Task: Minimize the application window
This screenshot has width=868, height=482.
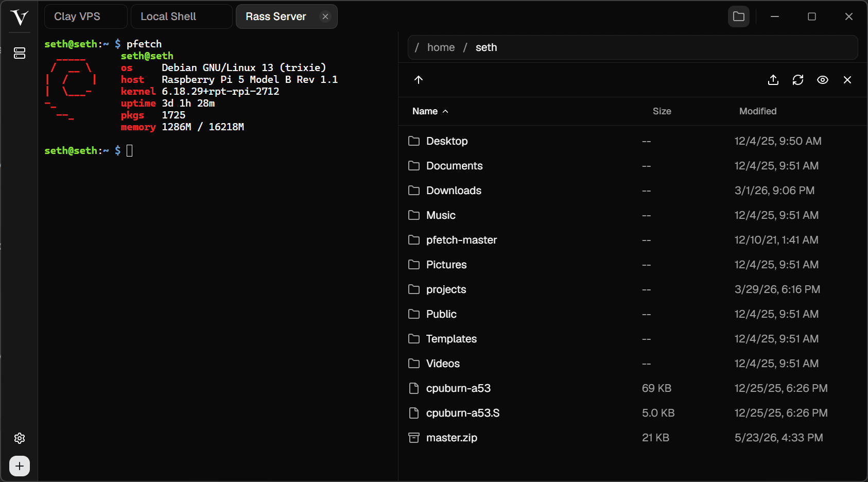Action: (x=775, y=16)
